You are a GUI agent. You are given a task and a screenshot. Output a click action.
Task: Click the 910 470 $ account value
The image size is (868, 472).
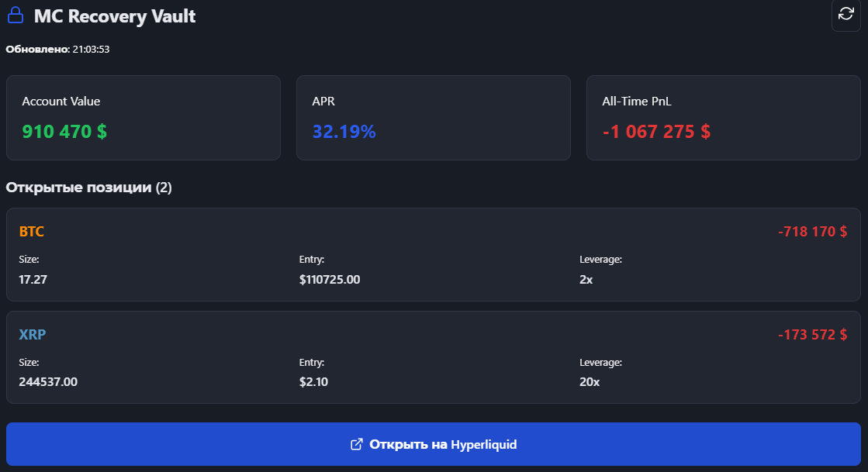64,132
